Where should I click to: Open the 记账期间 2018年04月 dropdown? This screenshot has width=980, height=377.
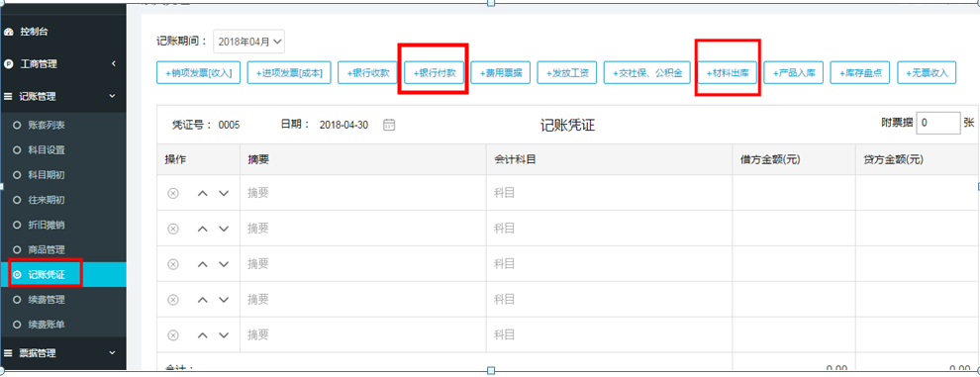pyautogui.click(x=249, y=42)
